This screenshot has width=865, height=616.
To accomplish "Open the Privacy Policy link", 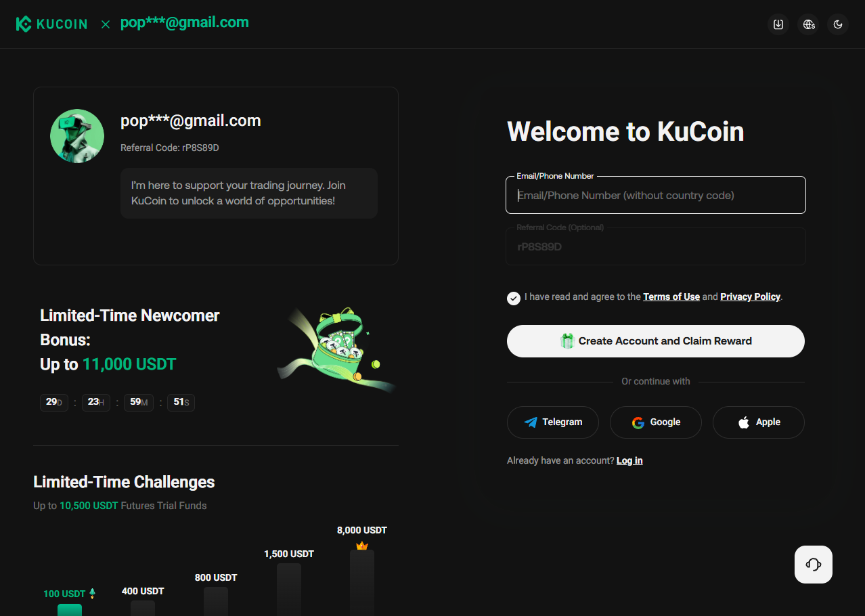I will (749, 296).
